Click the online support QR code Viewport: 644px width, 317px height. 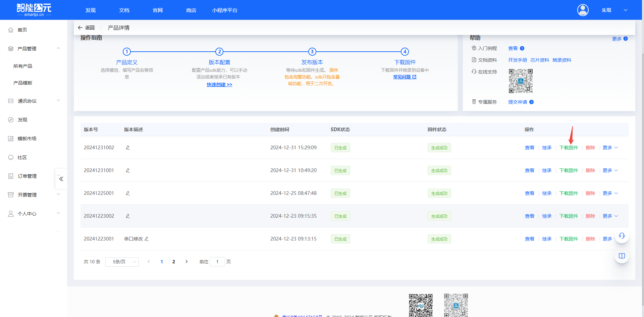(x=521, y=81)
